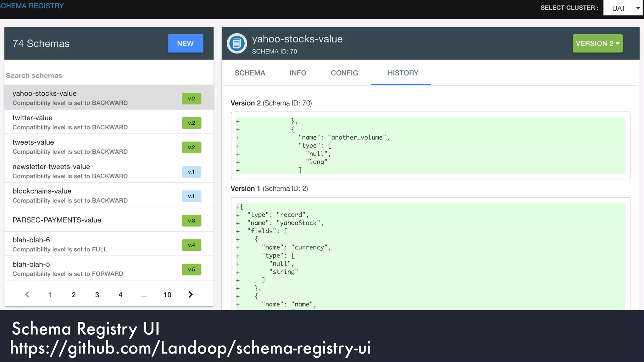Viewport: 644px width, 362px height.
Task: Go to page 4 of schemas
Action: click(120, 295)
